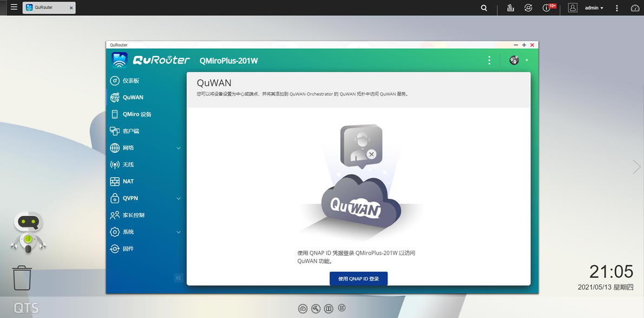The image size is (644, 318).
Task: Minimize the QuRouter window
Action: click(516, 45)
